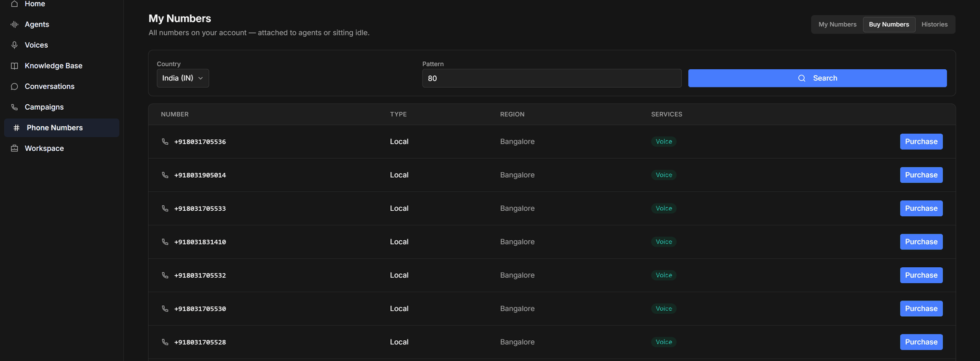Click phone icon beside +918031831410
The image size is (980, 361).
click(165, 241)
